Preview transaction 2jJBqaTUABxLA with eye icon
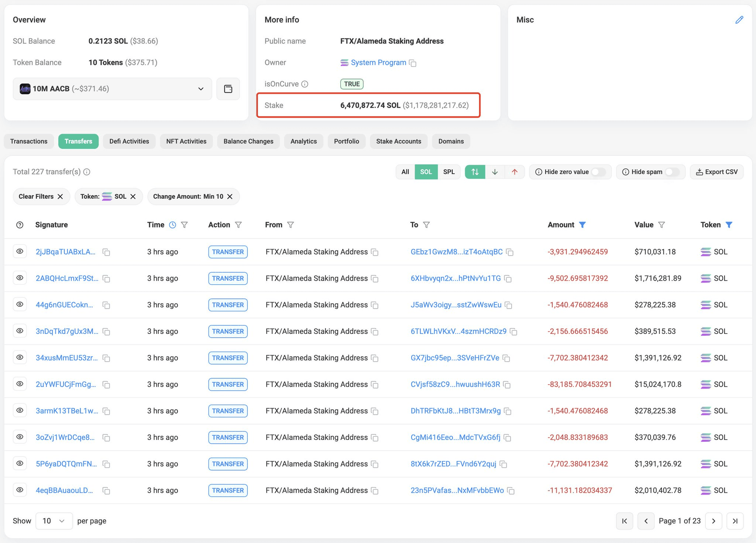Image resolution: width=756 pixels, height=543 pixels. (20, 251)
